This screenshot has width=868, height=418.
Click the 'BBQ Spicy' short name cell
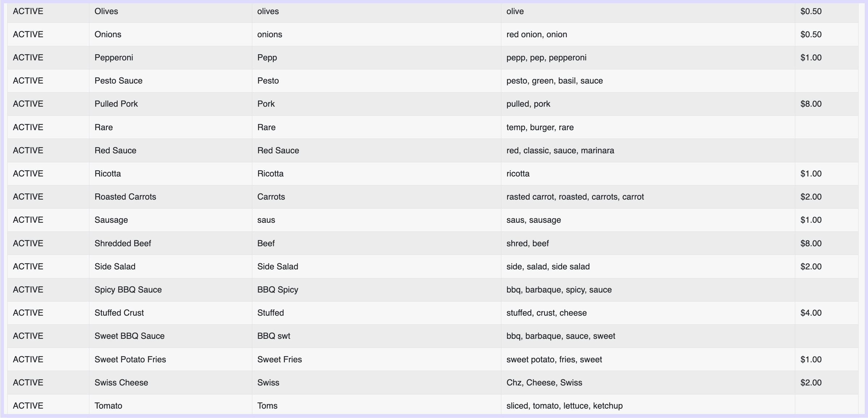[278, 290]
